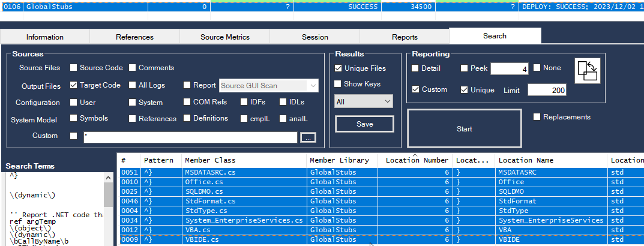Enable the Source Code checkbox
Image resolution: width=644 pixels, height=246 pixels.
click(74, 68)
